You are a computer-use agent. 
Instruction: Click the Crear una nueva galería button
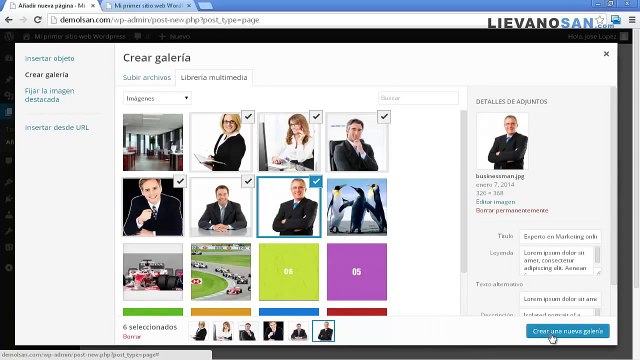tap(568, 331)
